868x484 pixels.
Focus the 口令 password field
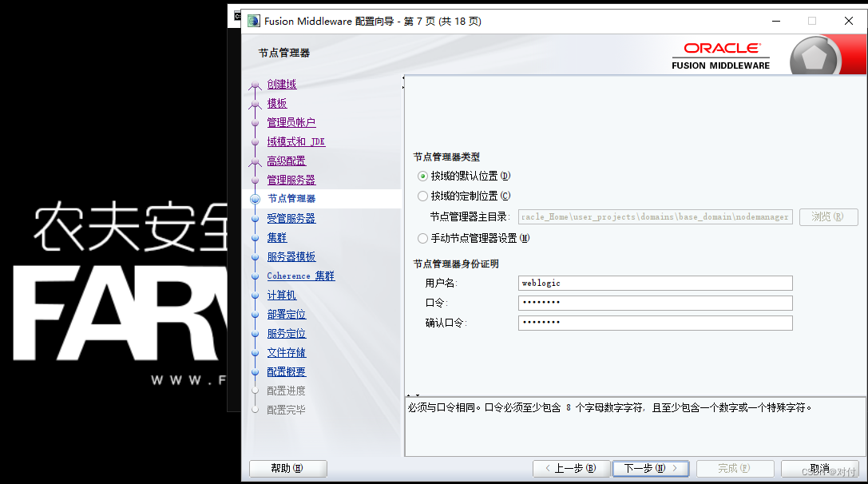tap(656, 303)
